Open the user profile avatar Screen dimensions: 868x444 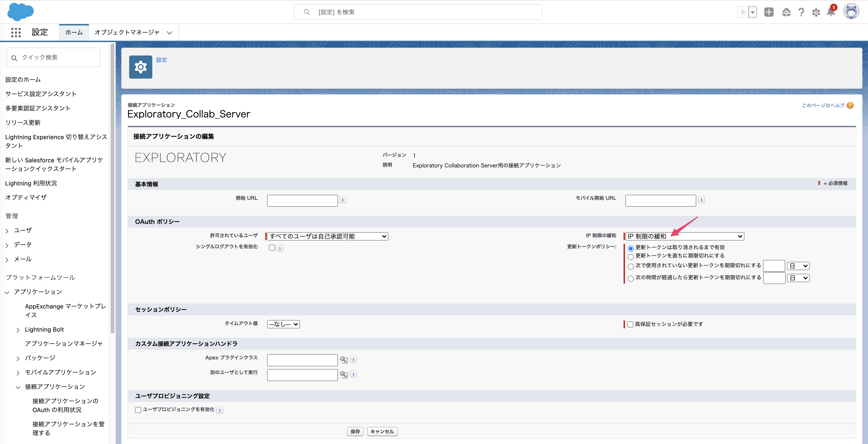851,12
